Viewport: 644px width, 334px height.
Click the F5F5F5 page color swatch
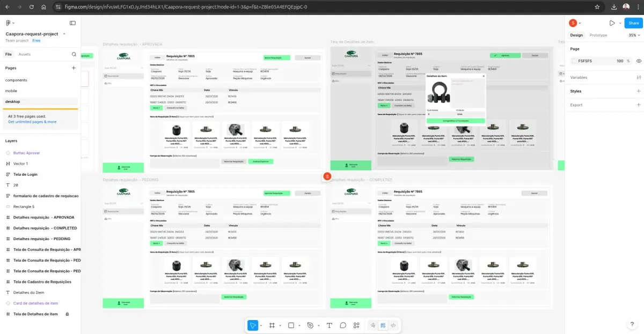tap(574, 61)
